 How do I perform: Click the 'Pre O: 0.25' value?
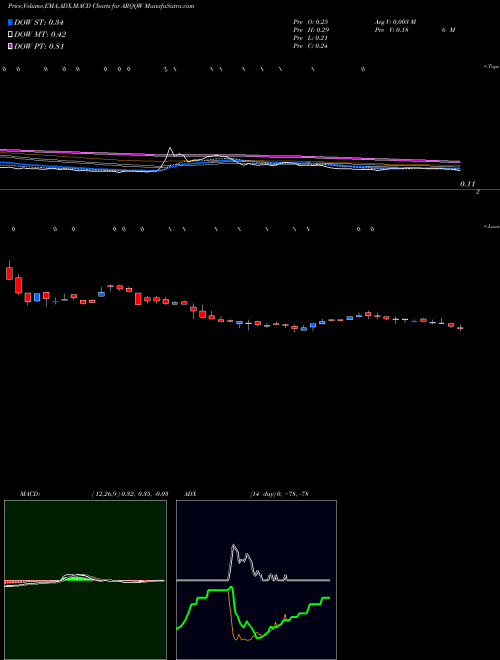point(311,22)
